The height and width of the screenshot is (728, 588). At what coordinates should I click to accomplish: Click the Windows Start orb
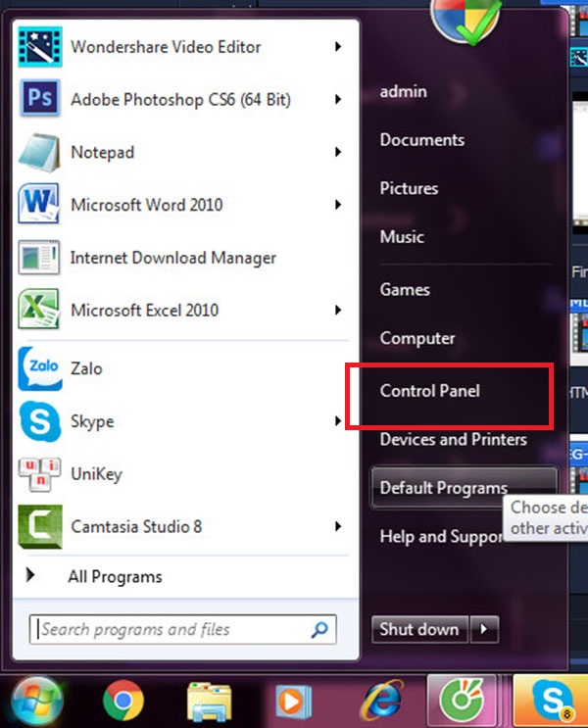point(36,701)
